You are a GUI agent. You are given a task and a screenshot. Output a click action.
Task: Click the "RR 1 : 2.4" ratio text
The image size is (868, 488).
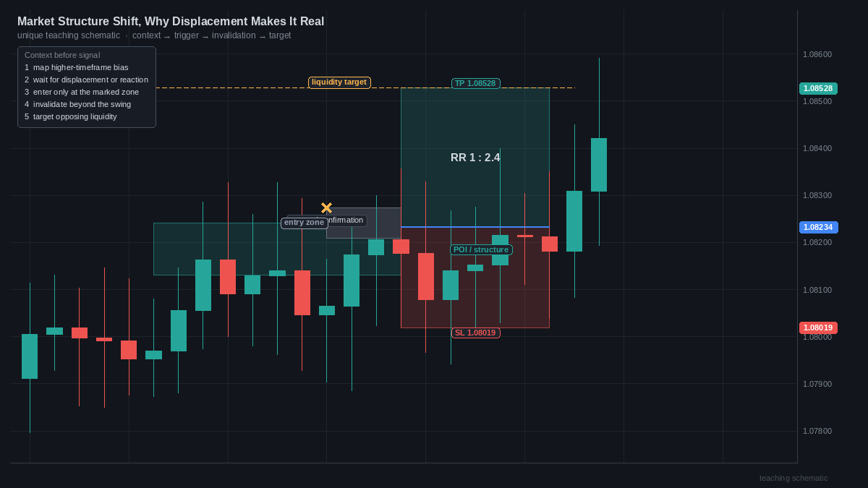(x=475, y=158)
